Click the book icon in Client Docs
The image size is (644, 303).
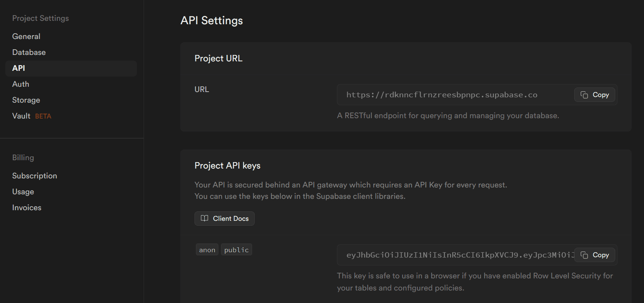tap(204, 218)
